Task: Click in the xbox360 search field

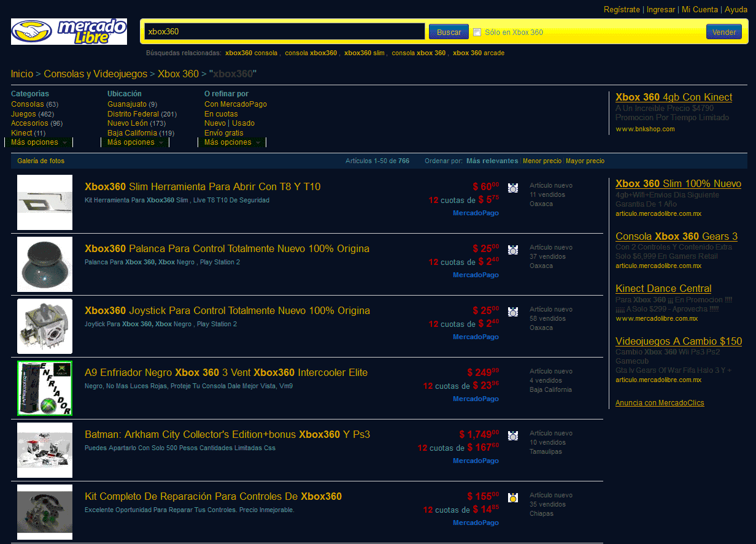Action: tap(284, 31)
